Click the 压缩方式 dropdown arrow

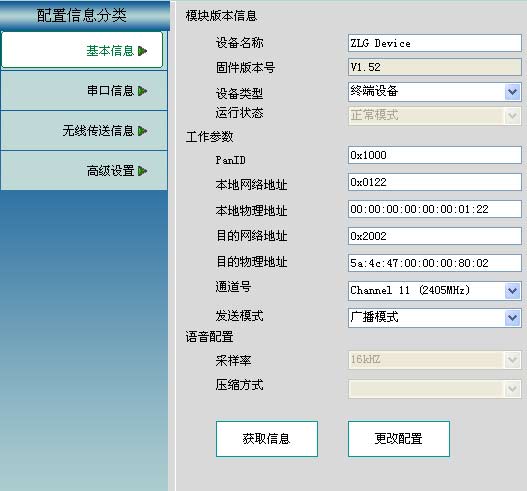(513, 389)
